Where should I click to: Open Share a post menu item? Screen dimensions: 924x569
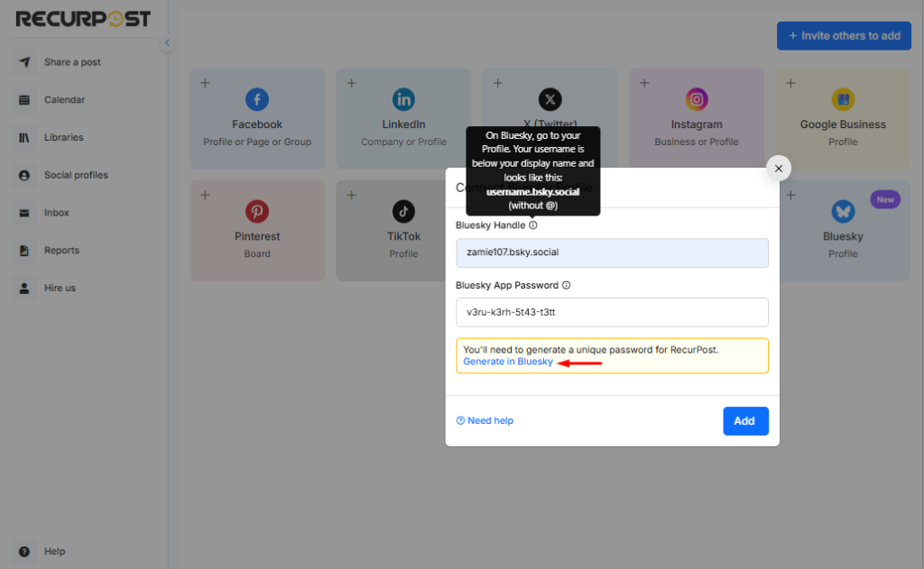pos(72,62)
